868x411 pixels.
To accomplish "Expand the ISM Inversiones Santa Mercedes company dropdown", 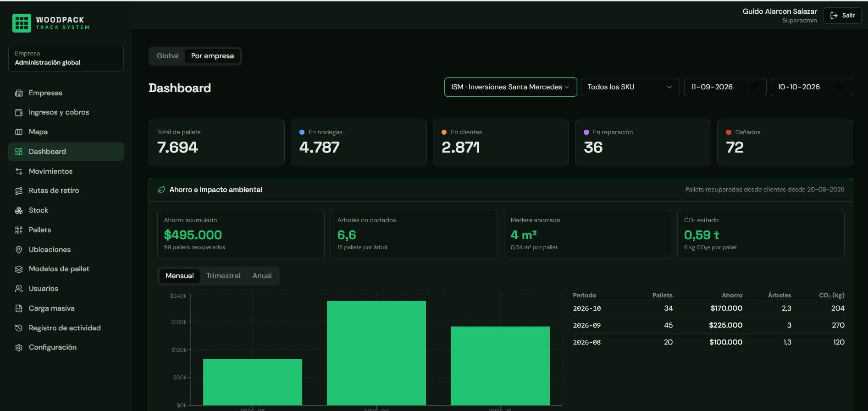I will [x=510, y=87].
